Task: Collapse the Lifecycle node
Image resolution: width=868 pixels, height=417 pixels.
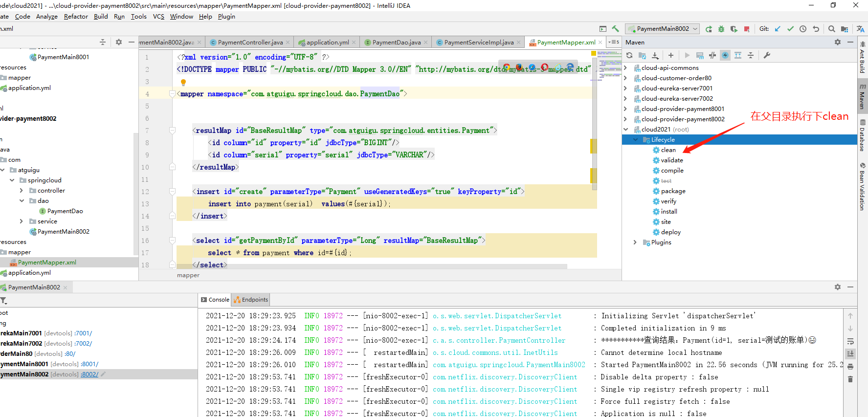Action: point(635,139)
